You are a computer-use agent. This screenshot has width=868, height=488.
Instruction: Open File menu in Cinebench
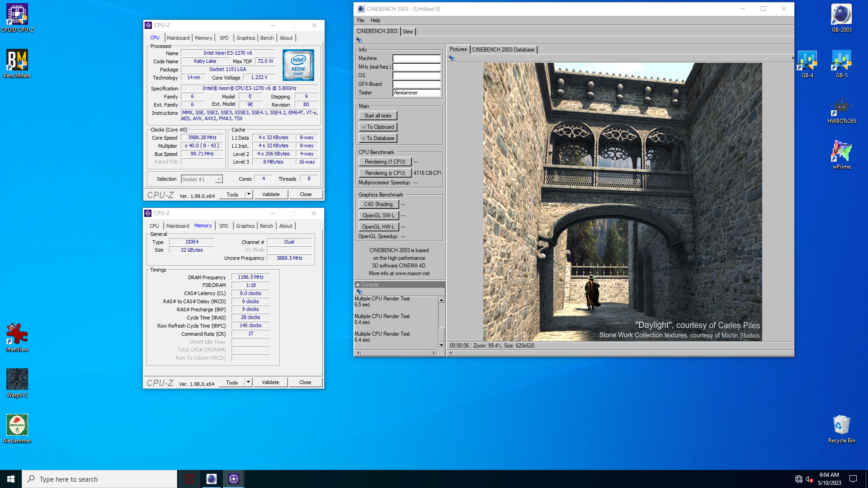(x=360, y=20)
